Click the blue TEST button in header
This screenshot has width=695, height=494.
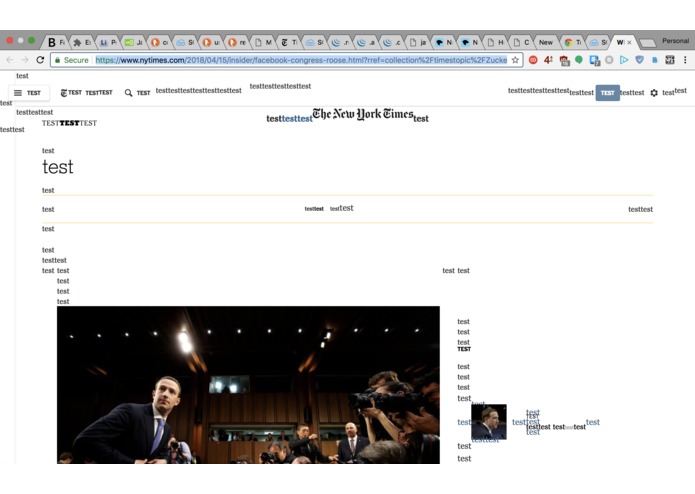(607, 93)
